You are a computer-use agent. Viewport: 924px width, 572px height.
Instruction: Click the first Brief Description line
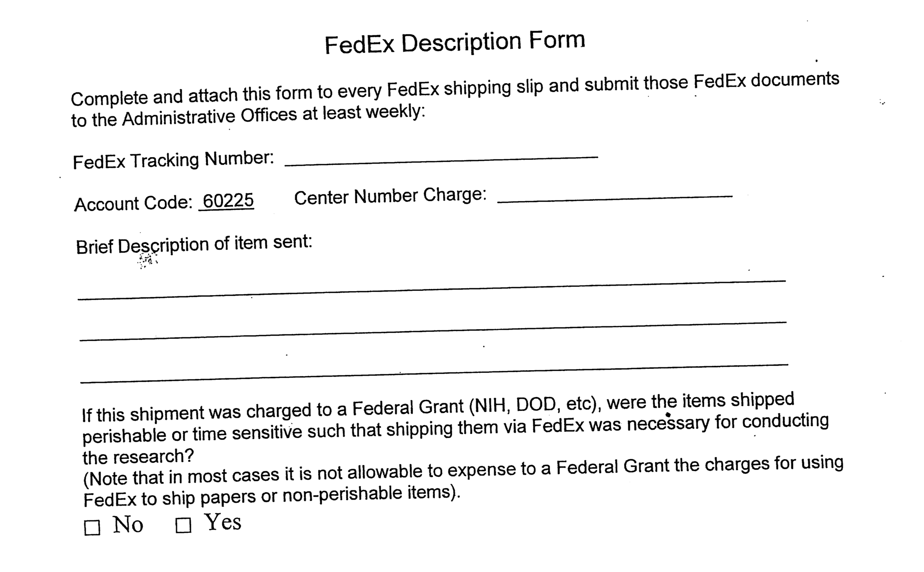tap(431, 290)
